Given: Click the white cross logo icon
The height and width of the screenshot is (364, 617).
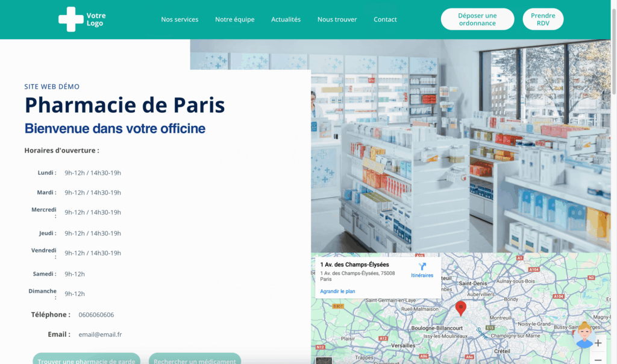Looking at the screenshot, I should 71,19.
